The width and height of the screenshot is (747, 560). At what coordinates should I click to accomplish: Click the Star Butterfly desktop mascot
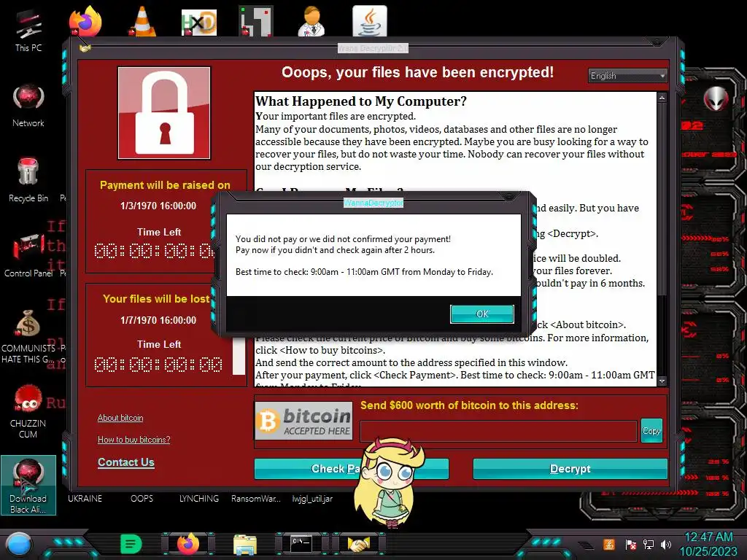click(x=391, y=482)
